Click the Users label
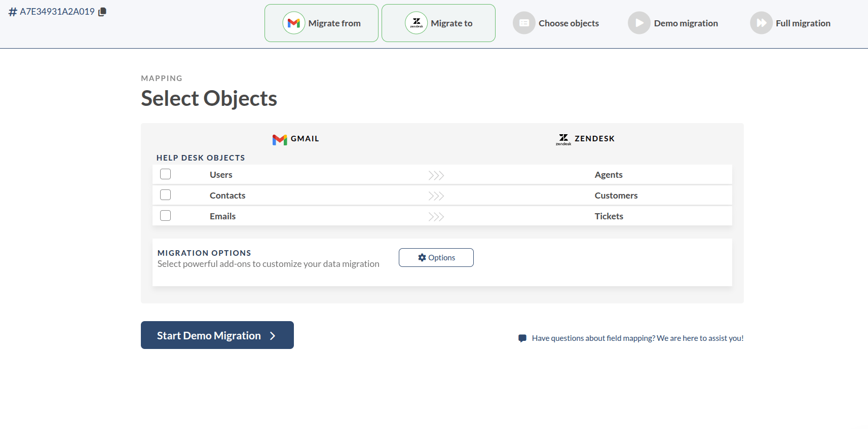The width and height of the screenshot is (868, 429). click(221, 175)
